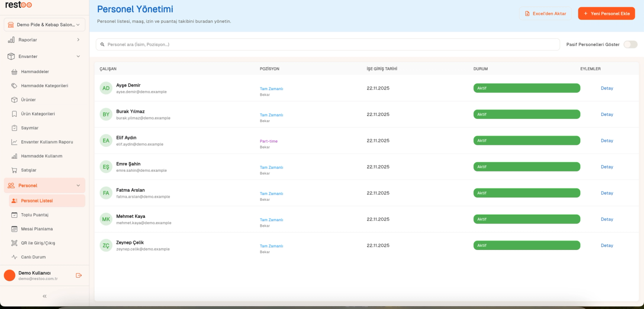This screenshot has width=644, height=309.
Task: Collapse the sidebar with double-chevron icon
Action: click(45, 296)
